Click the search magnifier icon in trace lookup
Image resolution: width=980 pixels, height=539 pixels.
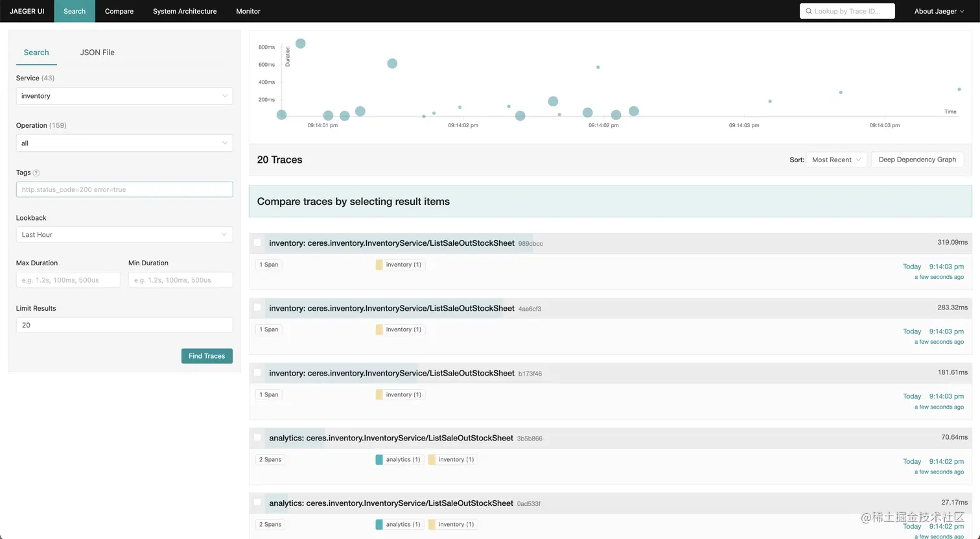[x=809, y=11]
